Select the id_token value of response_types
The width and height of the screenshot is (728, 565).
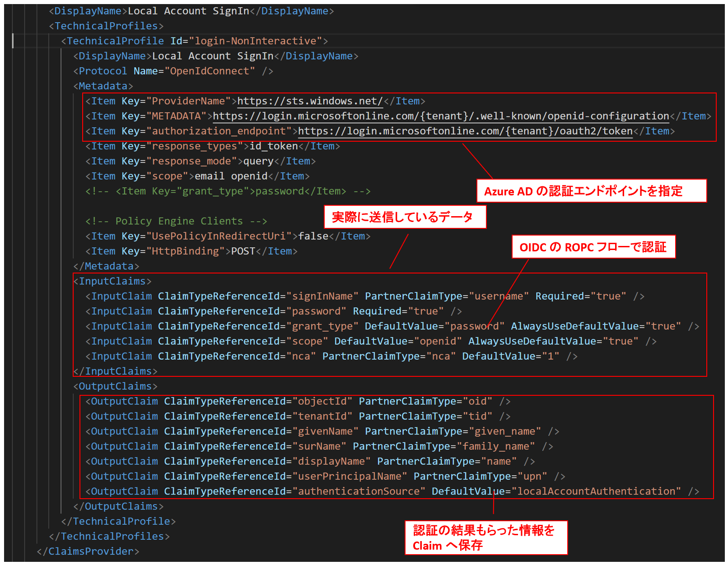click(274, 146)
